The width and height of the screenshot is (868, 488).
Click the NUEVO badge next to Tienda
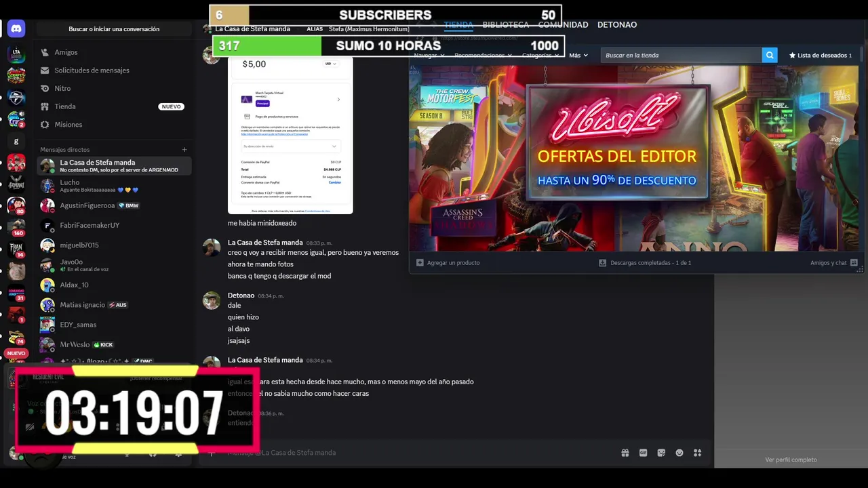click(x=171, y=106)
